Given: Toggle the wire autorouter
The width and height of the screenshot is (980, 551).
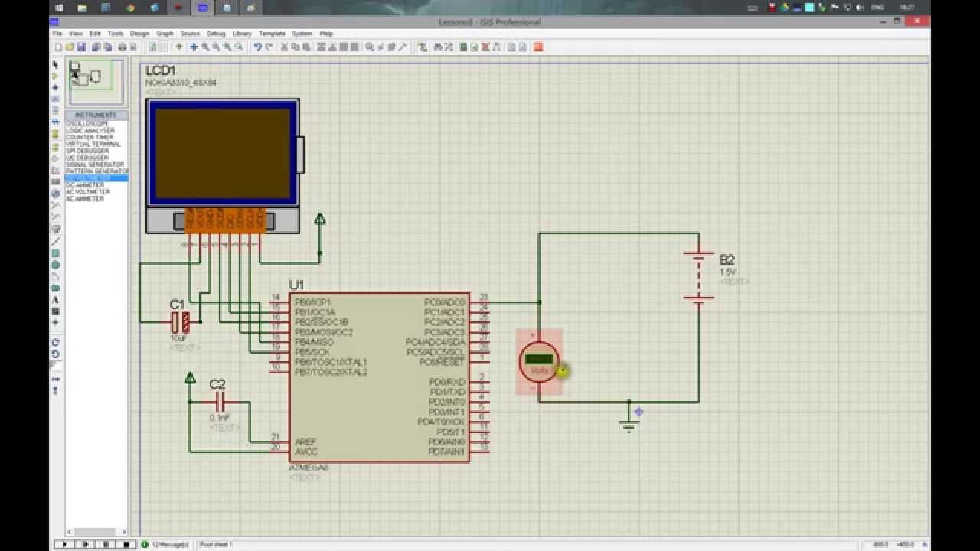Looking at the screenshot, I should (422, 47).
